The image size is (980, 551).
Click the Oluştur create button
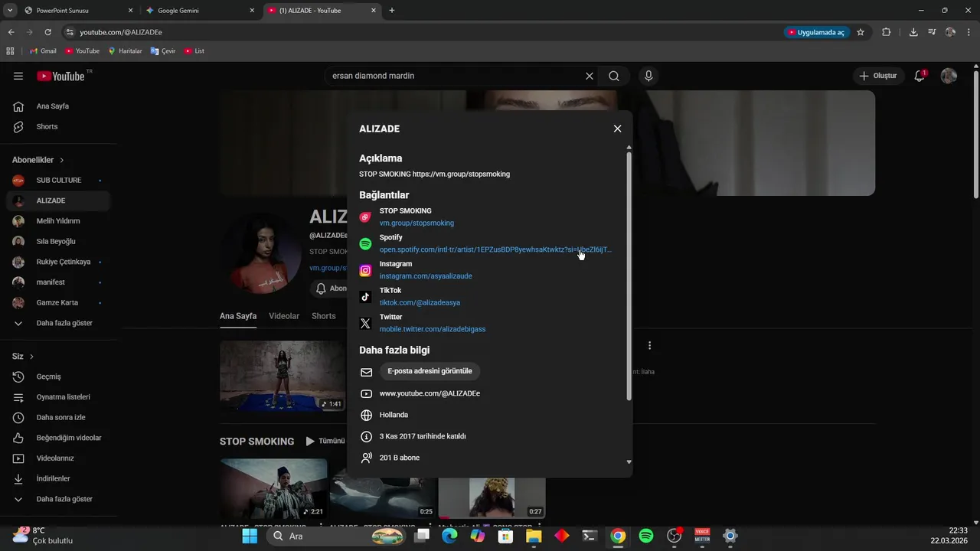click(878, 76)
